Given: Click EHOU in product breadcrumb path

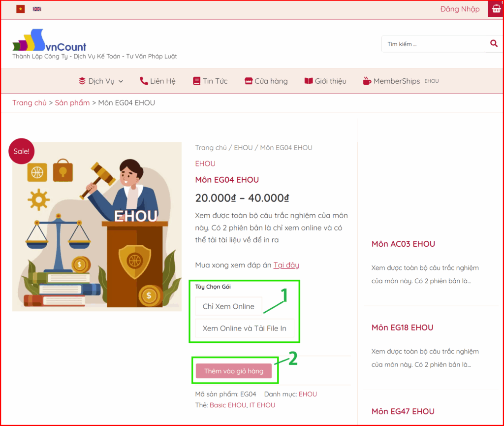Looking at the screenshot, I should [x=243, y=148].
